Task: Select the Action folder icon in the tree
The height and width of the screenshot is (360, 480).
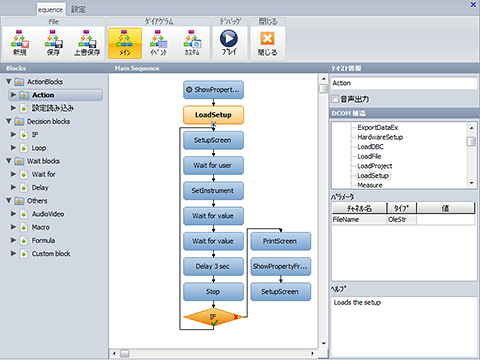Action: 24,95
